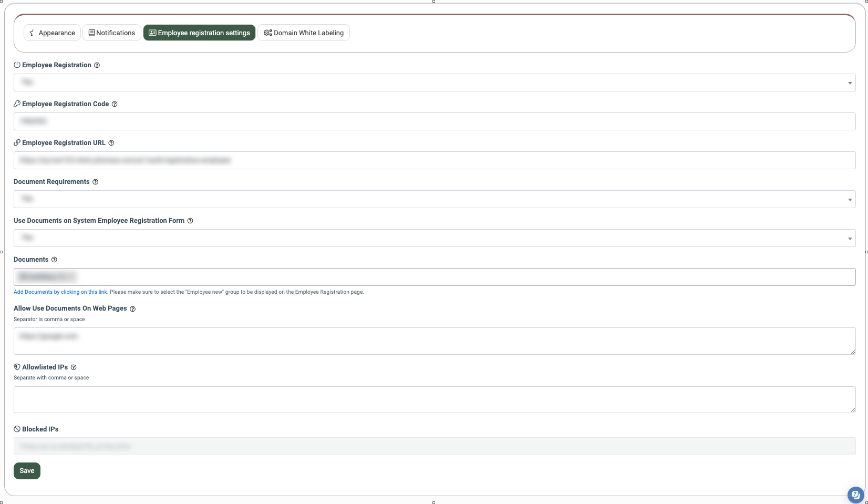Click help icon beside Allow Use Documents On Web Pages
This screenshot has width=868, height=504.
pyautogui.click(x=133, y=309)
